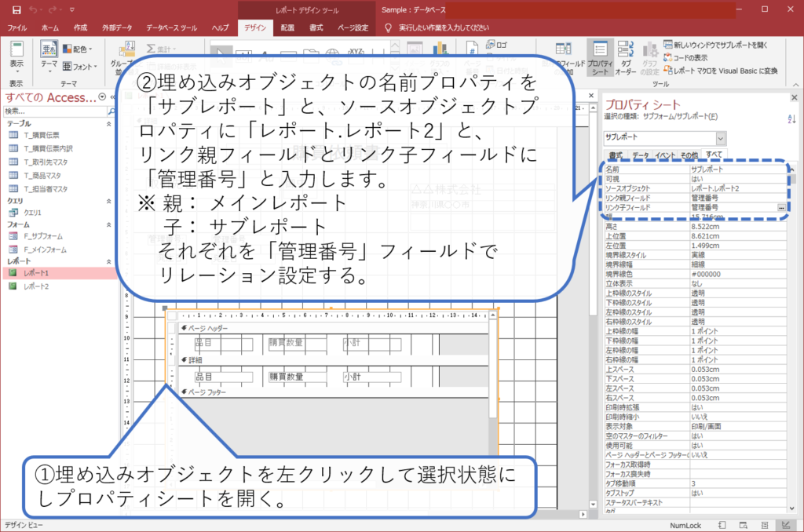Close the property sheet pane
The image size is (804, 532).
point(795,97)
